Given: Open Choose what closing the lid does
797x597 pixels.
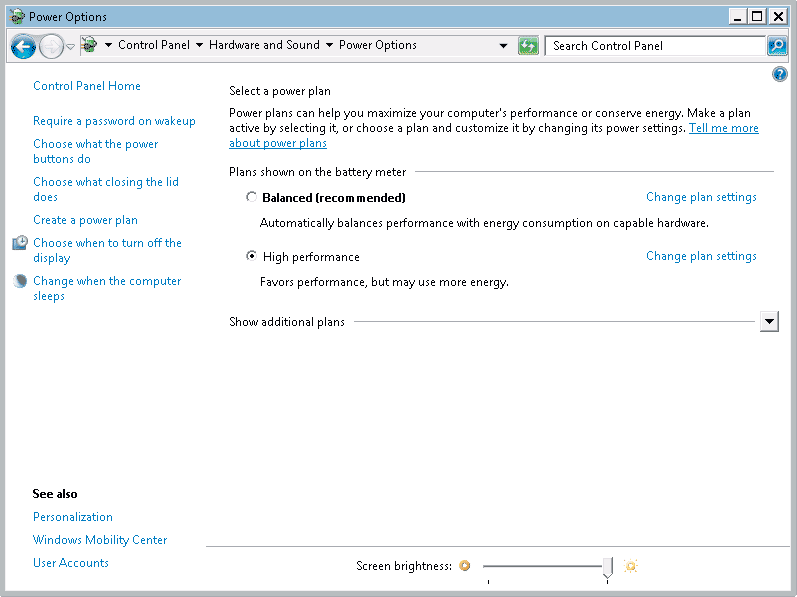Looking at the screenshot, I should pyautogui.click(x=106, y=190).
